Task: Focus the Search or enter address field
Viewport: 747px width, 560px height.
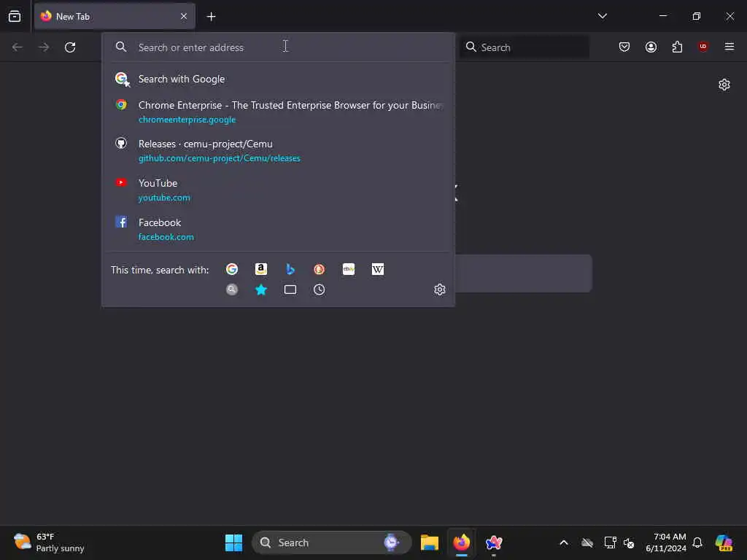Action: pyautogui.click(x=278, y=47)
